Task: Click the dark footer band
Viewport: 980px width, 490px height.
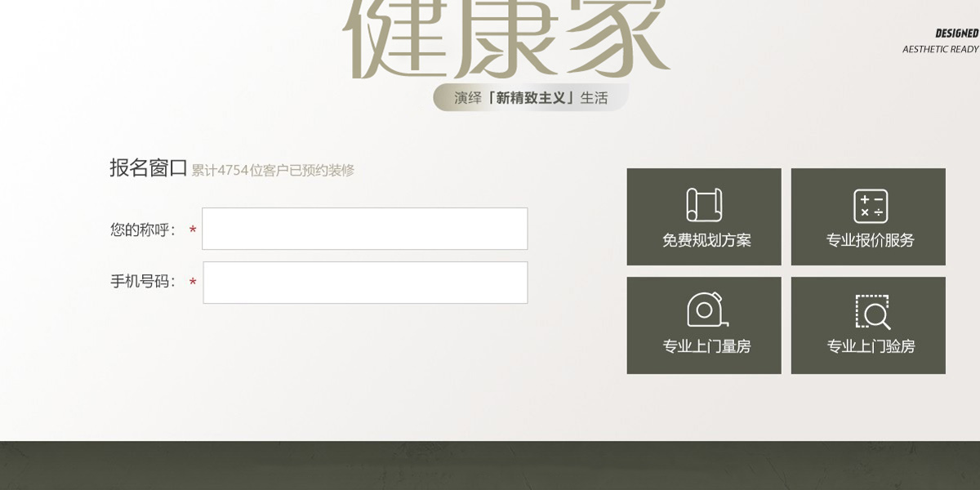Action: click(x=490, y=465)
